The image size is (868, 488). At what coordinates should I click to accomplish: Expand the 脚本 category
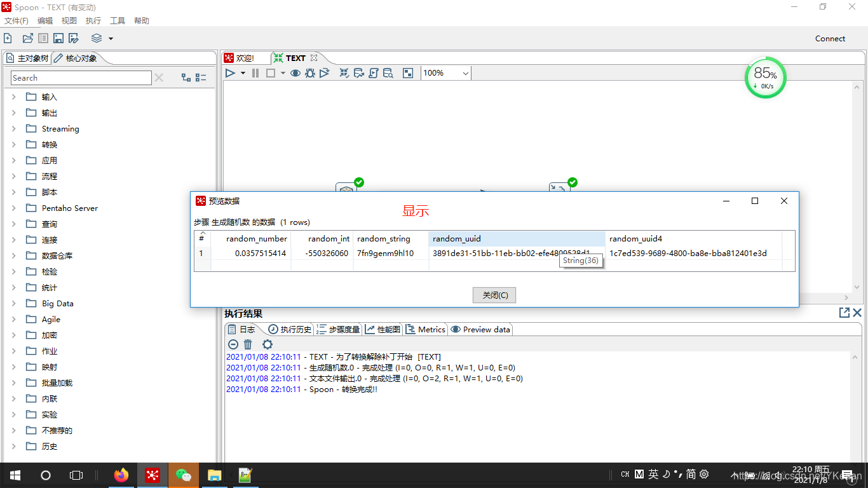pos(14,192)
